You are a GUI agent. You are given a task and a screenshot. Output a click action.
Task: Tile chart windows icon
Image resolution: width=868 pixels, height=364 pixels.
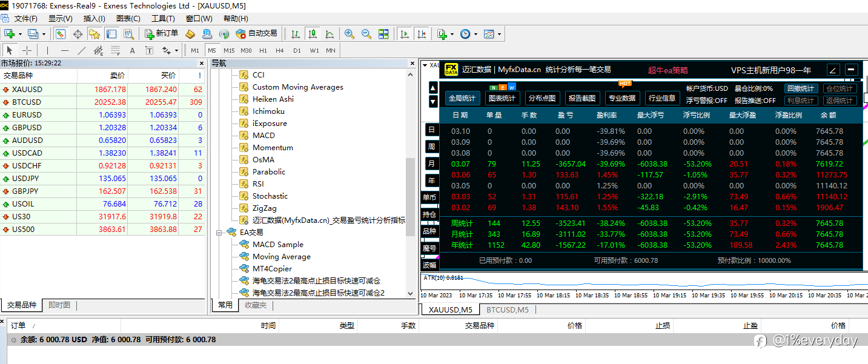(x=383, y=34)
